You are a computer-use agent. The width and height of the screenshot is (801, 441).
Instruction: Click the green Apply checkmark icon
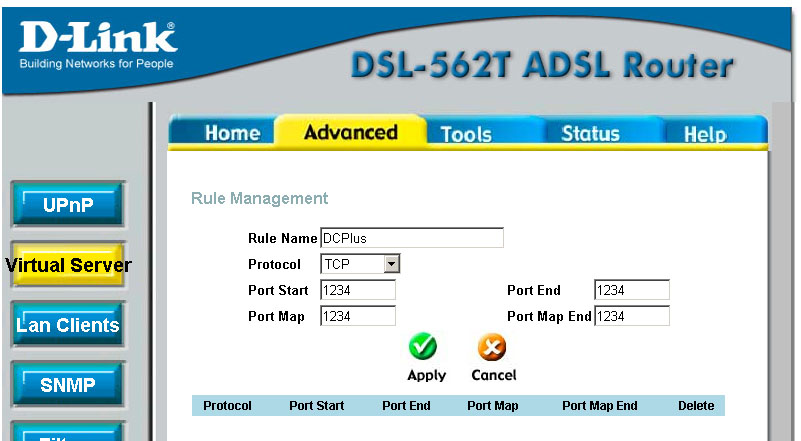point(423,347)
